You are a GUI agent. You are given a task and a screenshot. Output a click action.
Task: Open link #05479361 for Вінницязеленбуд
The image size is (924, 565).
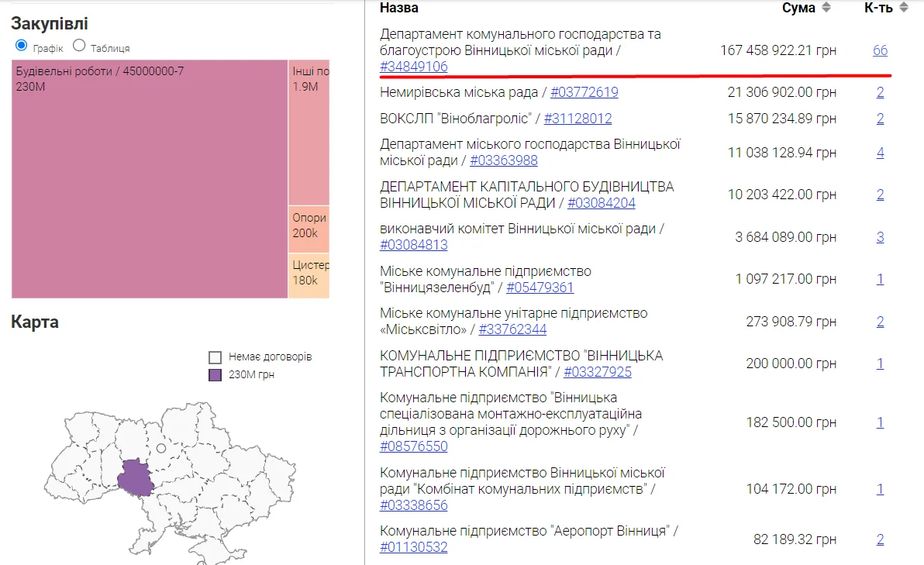coord(540,288)
